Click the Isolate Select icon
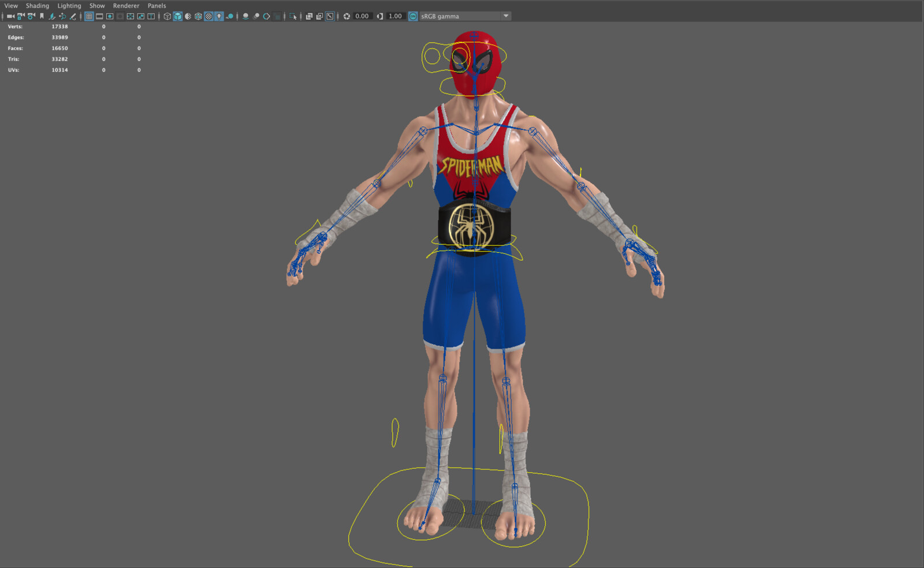Screen dimensions: 924x568 (x=293, y=16)
